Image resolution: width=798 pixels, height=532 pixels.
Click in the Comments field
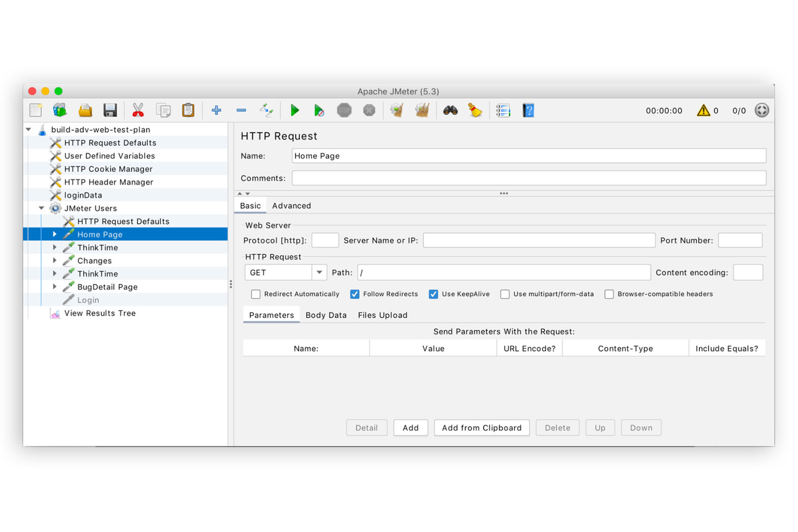[528, 178]
